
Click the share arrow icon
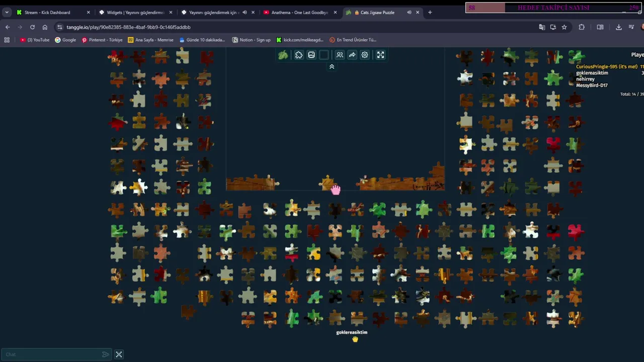(352, 55)
